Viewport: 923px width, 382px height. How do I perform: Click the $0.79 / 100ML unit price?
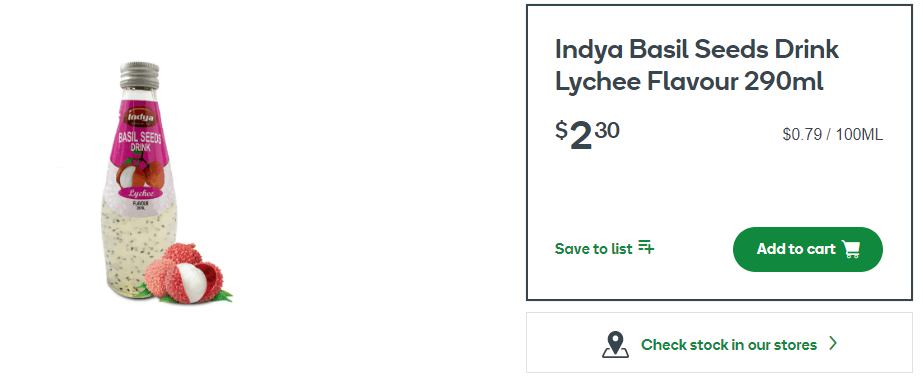coord(832,135)
